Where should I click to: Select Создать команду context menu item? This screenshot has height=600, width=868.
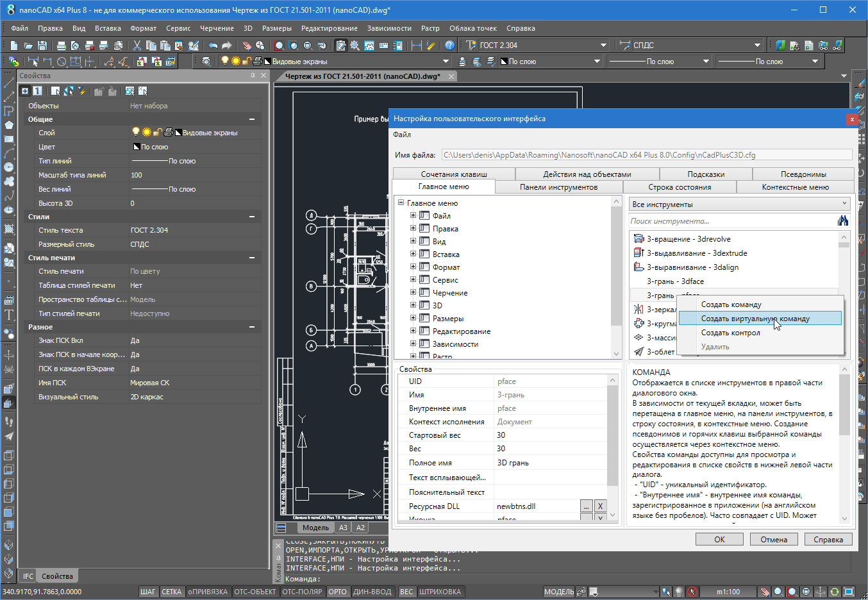coord(760,304)
